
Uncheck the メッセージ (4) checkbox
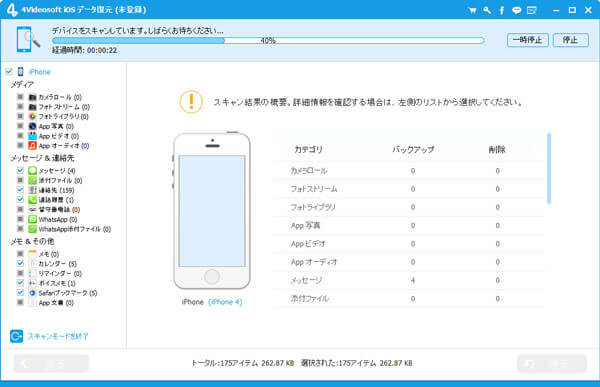click(x=20, y=170)
